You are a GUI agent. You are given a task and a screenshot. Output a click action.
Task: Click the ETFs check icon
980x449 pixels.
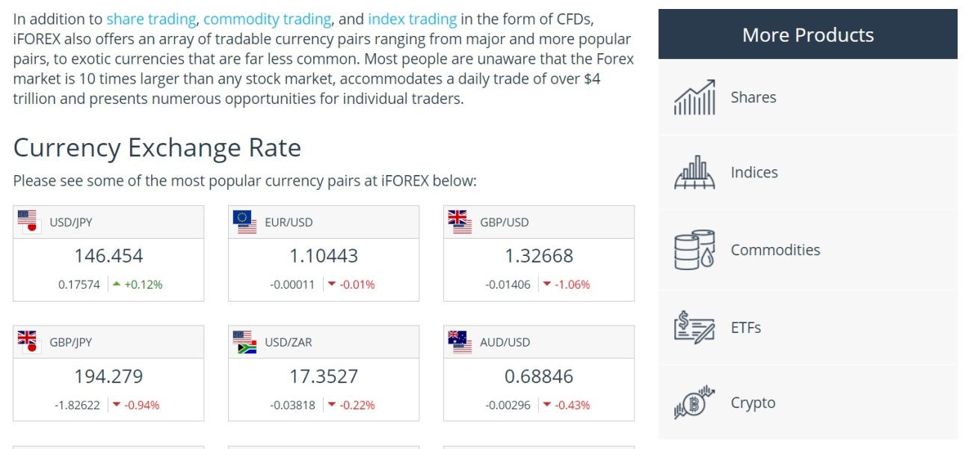point(694,328)
